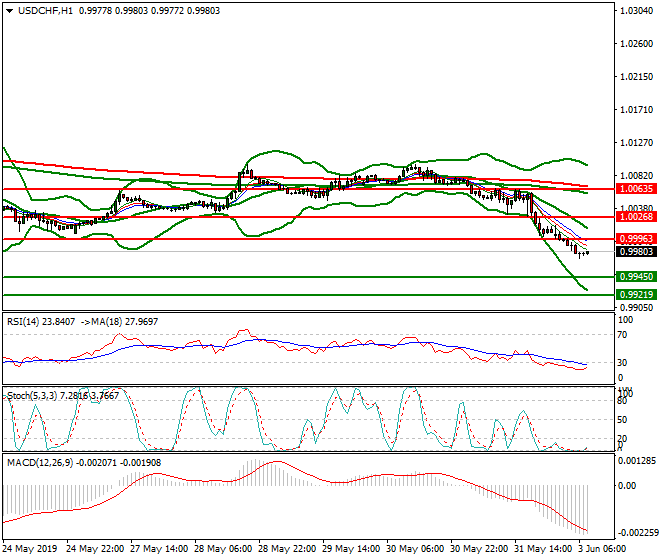Click the 31 May 14:00 time label
Viewport: 660px width, 560px height.
click(x=543, y=549)
